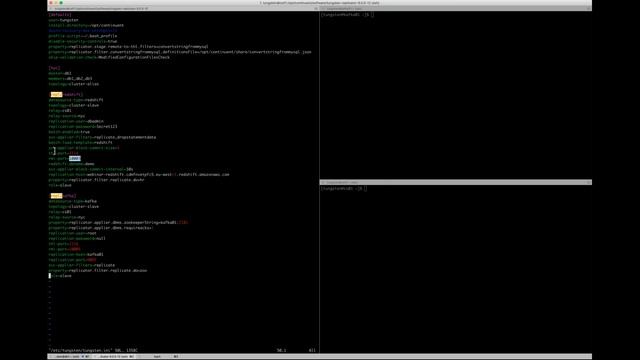640x360 pixels.
Task: Focus the bottom-right terminal pane prompt
Action: click(x=344, y=189)
